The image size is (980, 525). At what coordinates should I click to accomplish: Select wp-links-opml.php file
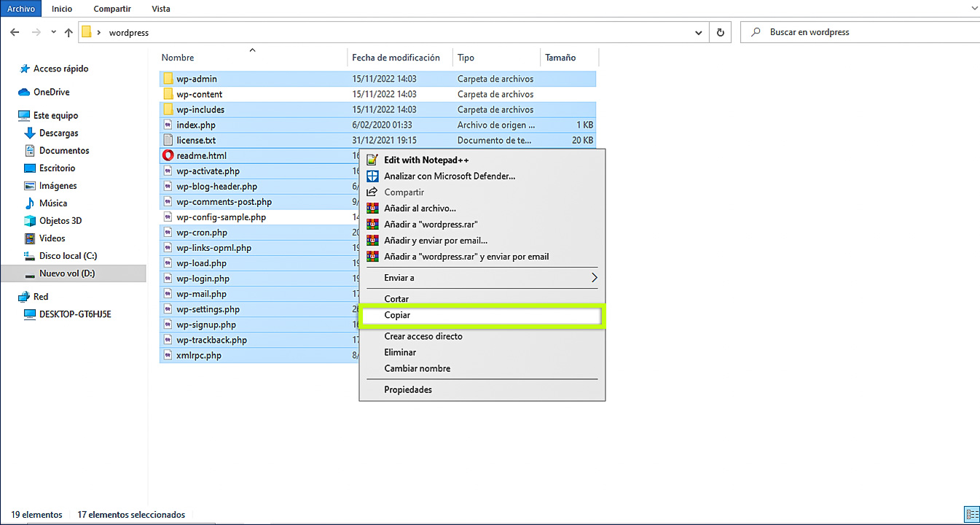213,247
